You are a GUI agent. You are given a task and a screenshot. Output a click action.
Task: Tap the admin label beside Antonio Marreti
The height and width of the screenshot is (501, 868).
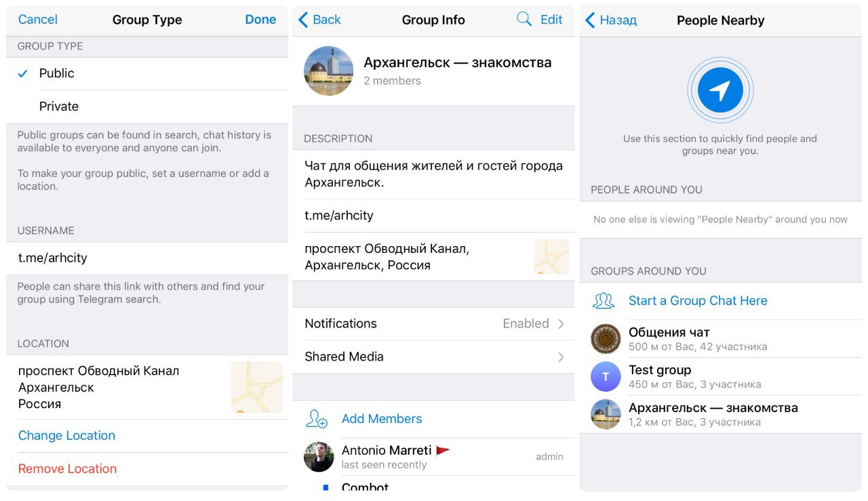click(549, 457)
